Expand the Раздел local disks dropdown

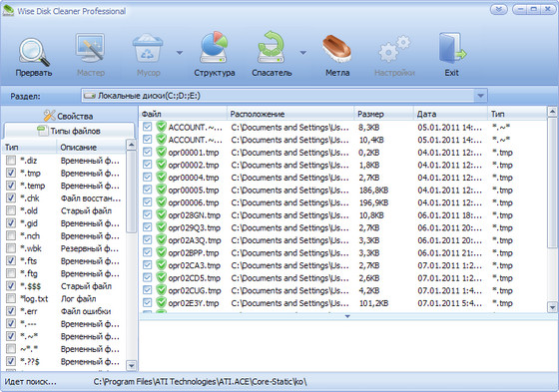click(x=480, y=96)
